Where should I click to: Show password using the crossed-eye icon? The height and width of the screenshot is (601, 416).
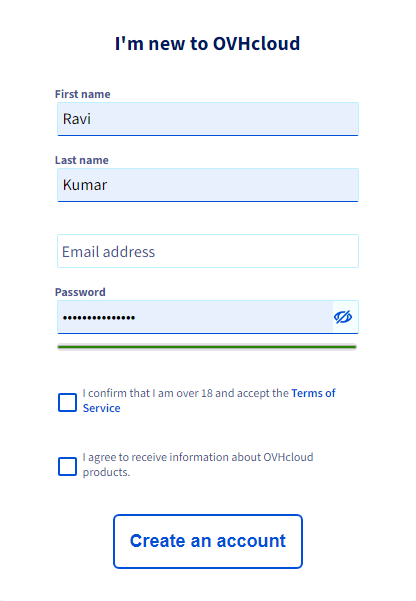[x=343, y=317]
